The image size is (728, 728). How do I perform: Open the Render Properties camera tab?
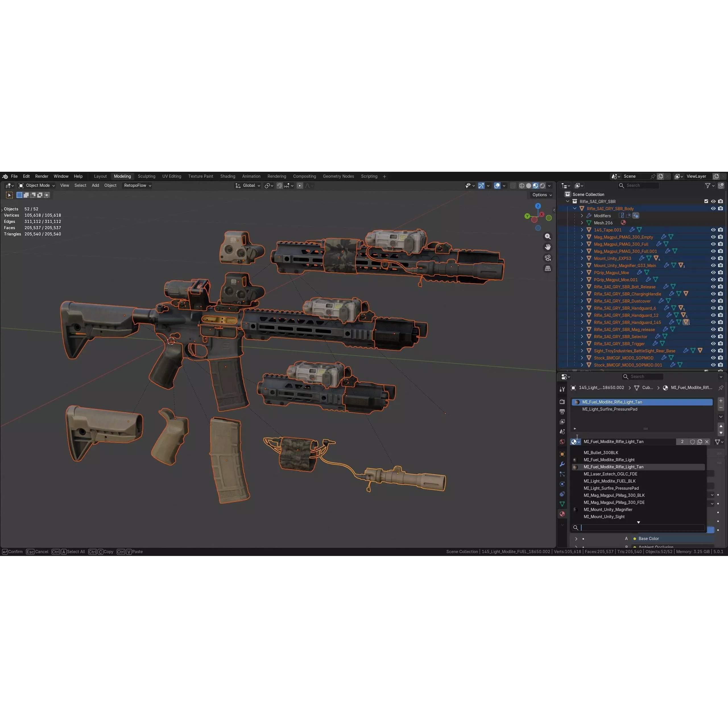(x=562, y=401)
